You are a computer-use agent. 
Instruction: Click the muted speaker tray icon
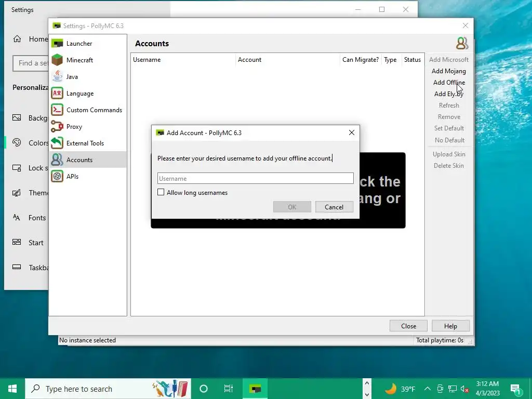[465, 389]
